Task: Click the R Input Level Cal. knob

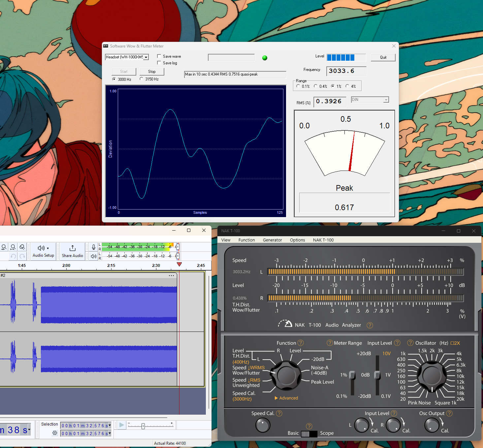Action: point(393,425)
